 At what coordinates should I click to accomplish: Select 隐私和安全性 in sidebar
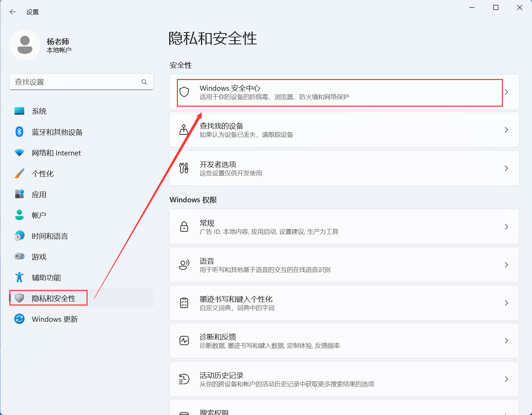click(x=82, y=298)
